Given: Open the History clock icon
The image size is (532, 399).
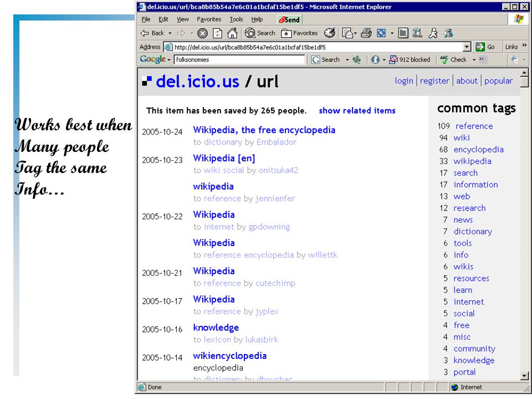Looking at the screenshot, I should tap(329, 33).
